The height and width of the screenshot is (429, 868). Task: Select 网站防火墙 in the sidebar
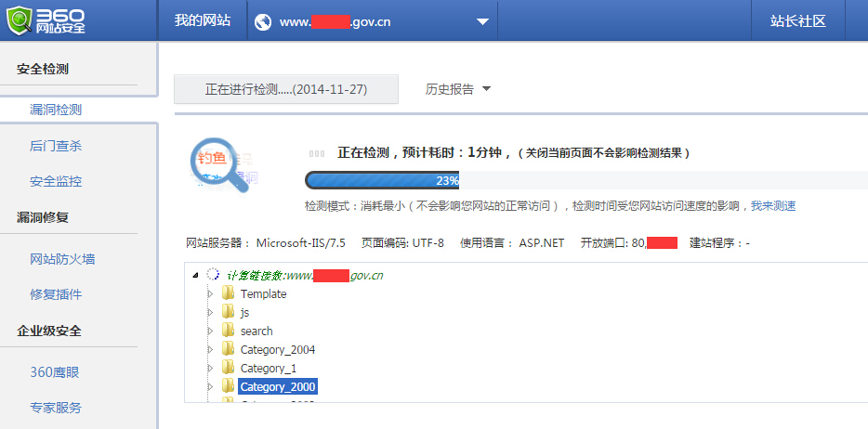[x=62, y=259]
